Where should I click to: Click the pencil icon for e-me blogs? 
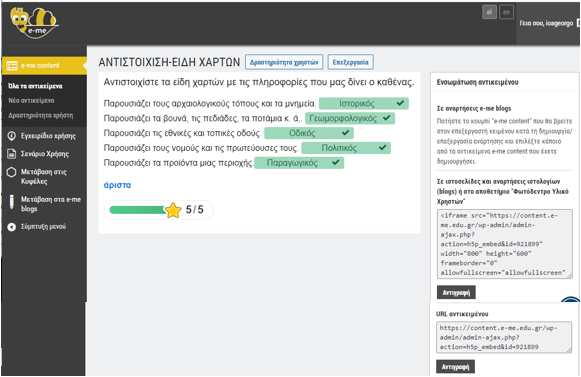[x=12, y=202]
